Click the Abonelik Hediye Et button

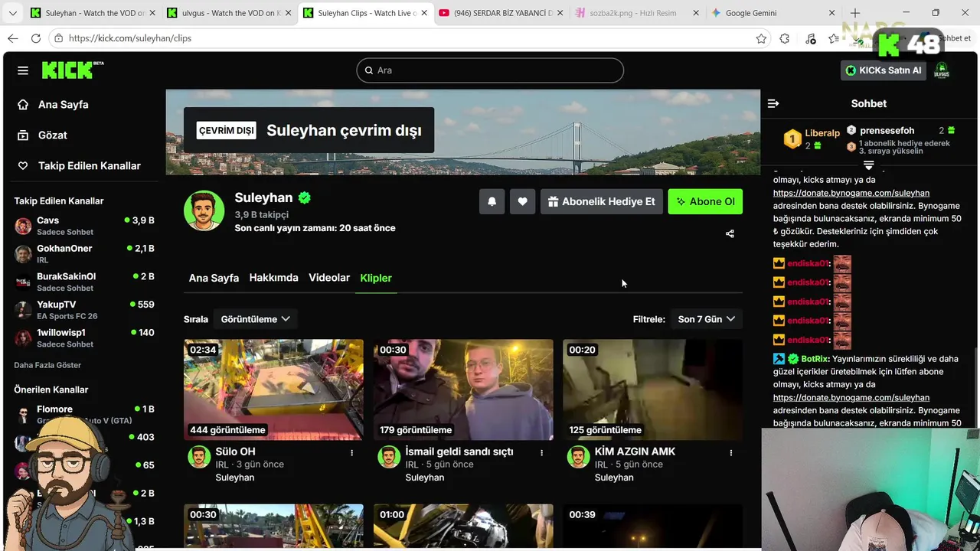(602, 201)
